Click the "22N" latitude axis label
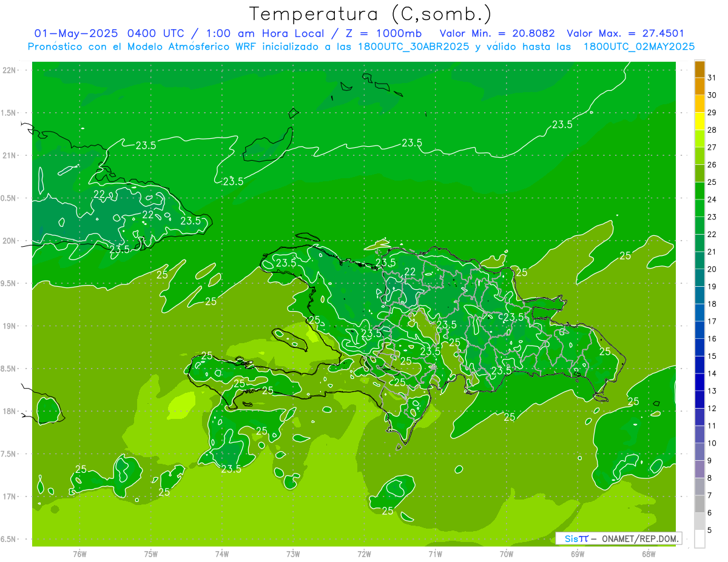Viewport: 728px width, 562px height. (x=10, y=70)
